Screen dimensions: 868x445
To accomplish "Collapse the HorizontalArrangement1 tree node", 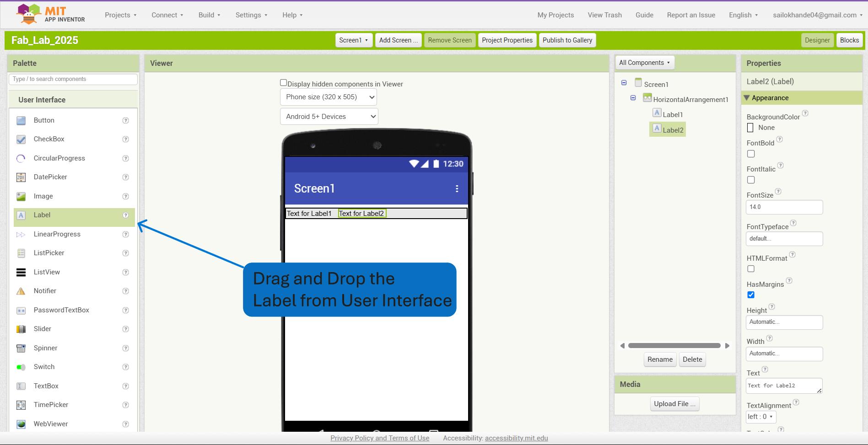I will (633, 98).
